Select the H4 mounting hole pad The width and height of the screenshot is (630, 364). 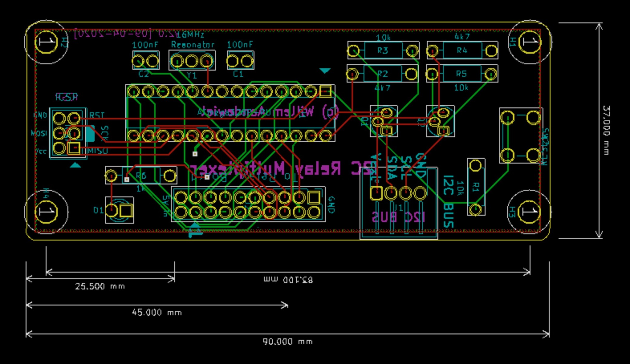coord(46,211)
